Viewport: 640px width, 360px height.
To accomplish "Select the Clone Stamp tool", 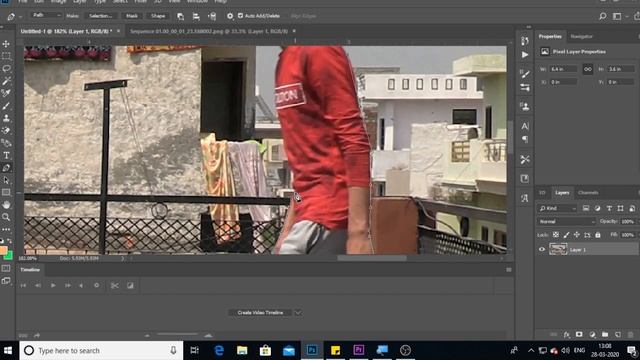I will [6, 118].
